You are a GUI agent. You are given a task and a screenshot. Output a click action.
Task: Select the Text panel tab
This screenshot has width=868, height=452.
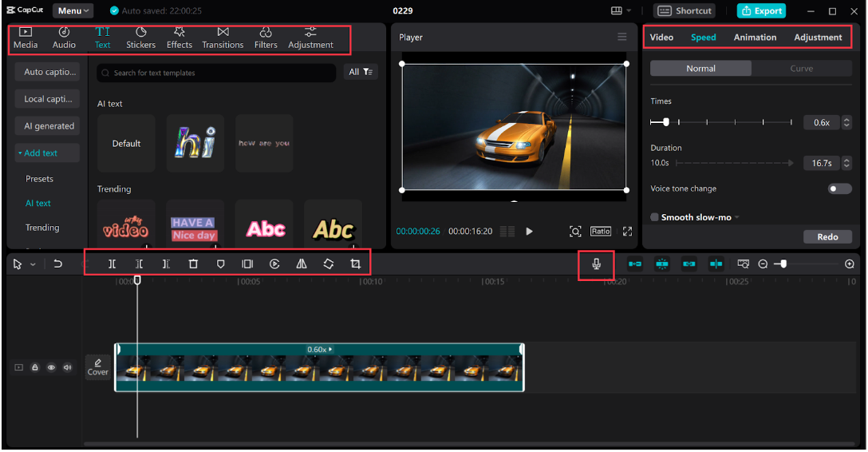pos(102,38)
